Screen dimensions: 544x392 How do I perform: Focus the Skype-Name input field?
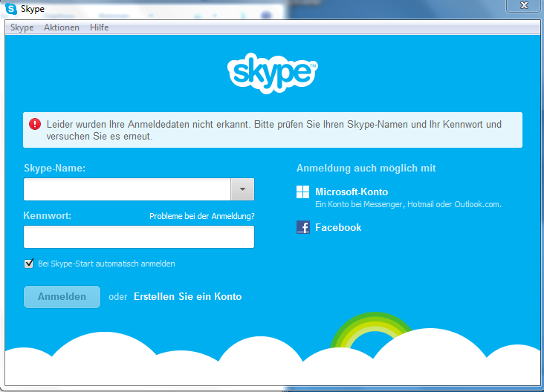click(127, 189)
